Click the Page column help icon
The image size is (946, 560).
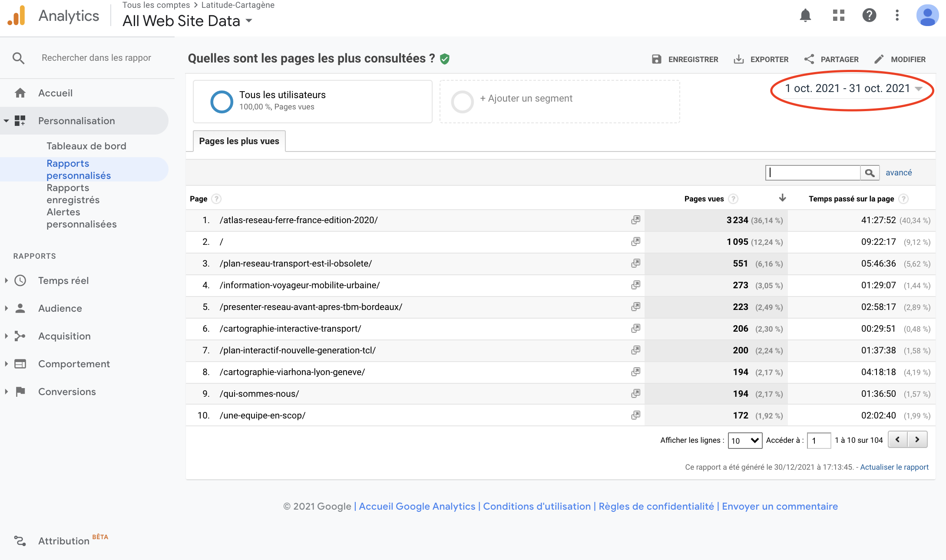coord(216,199)
